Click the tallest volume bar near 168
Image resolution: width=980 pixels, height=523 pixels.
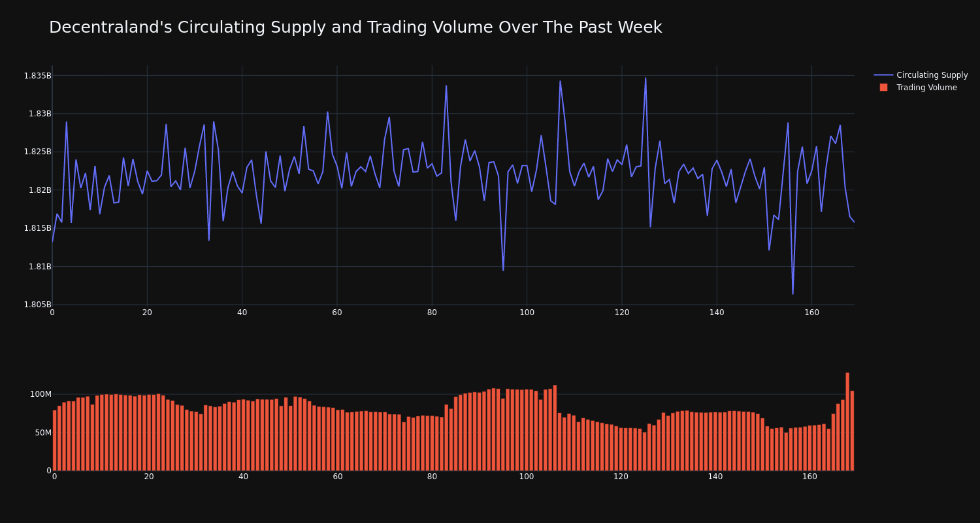847,422
